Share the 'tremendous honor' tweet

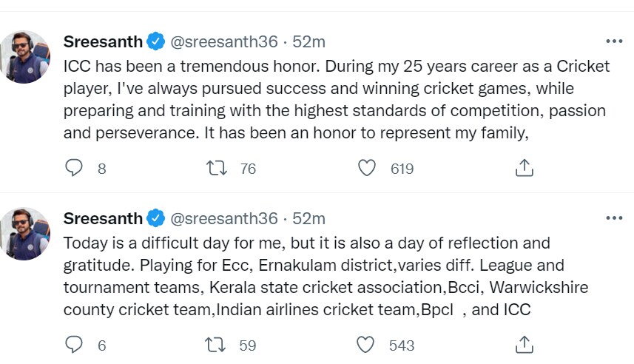[x=525, y=168]
